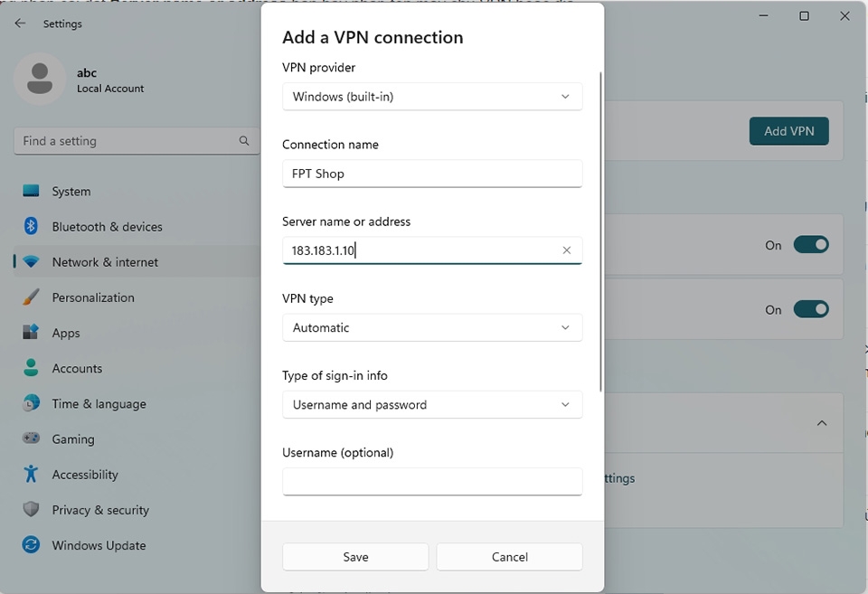Open the VPN provider dropdown
Screen dimensions: 868x594
432,97
